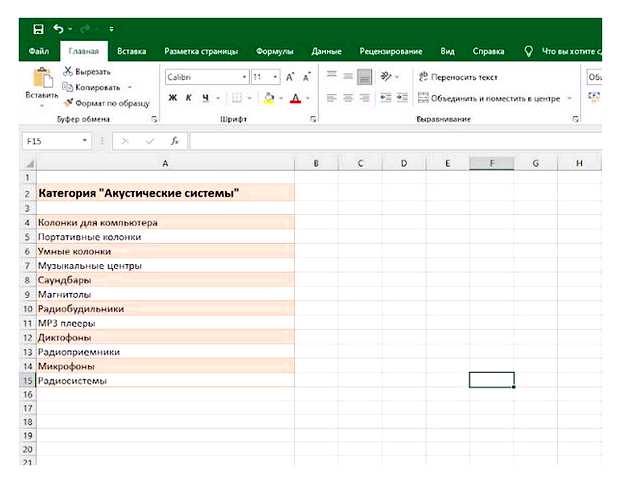Align text to middle

tap(348, 76)
